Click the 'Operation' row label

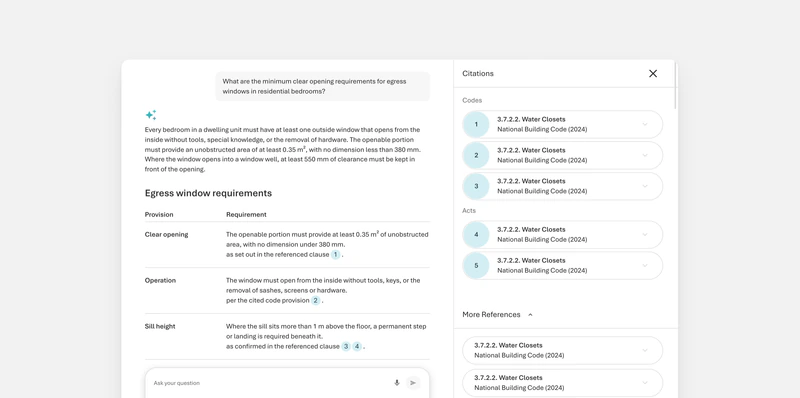click(x=160, y=281)
